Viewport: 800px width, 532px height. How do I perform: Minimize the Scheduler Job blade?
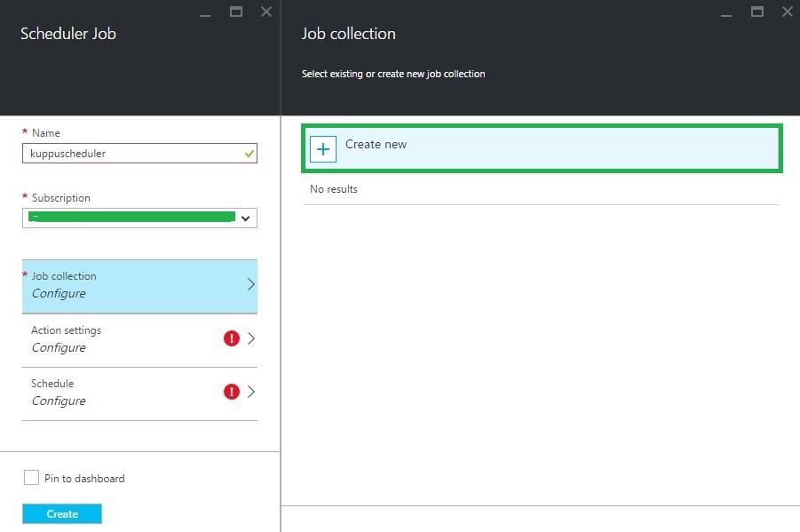click(x=206, y=12)
